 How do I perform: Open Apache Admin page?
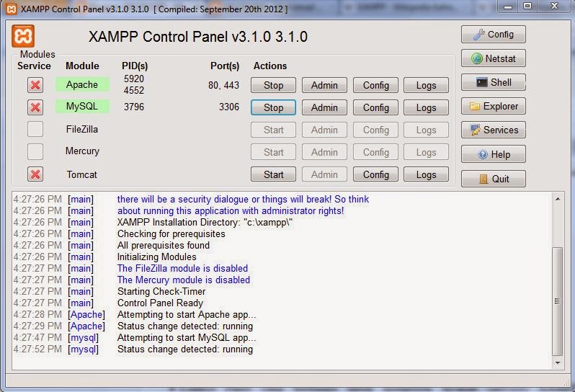[324, 85]
